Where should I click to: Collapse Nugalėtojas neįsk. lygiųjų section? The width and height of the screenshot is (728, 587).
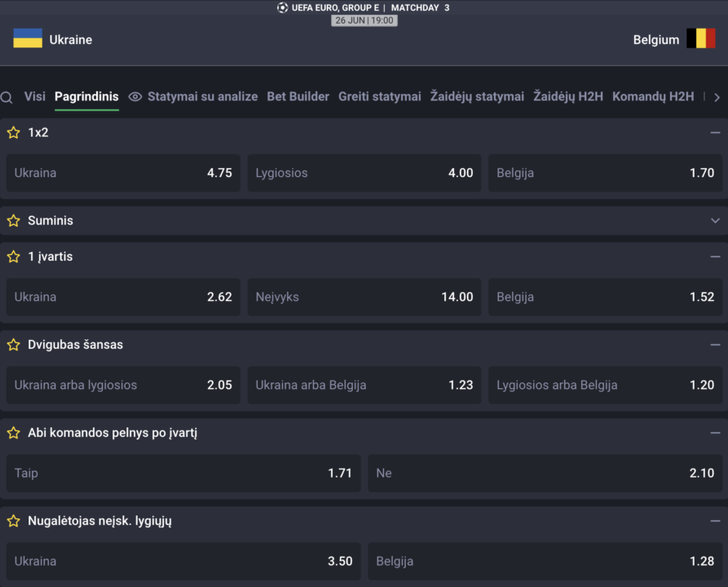pyautogui.click(x=715, y=521)
